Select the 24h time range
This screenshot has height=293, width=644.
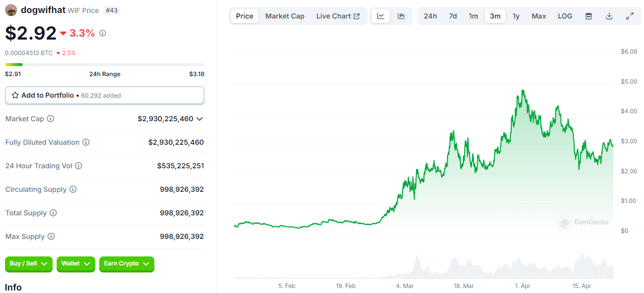tap(430, 16)
